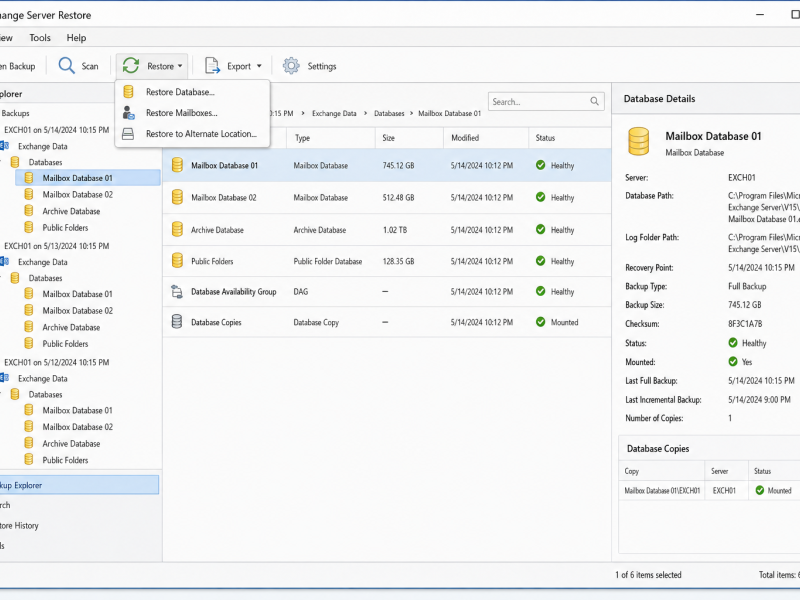Click the checksum value 8F3C1A7B
Image resolution: width=800 pixels, height=600 pixels.
(745, 323)
